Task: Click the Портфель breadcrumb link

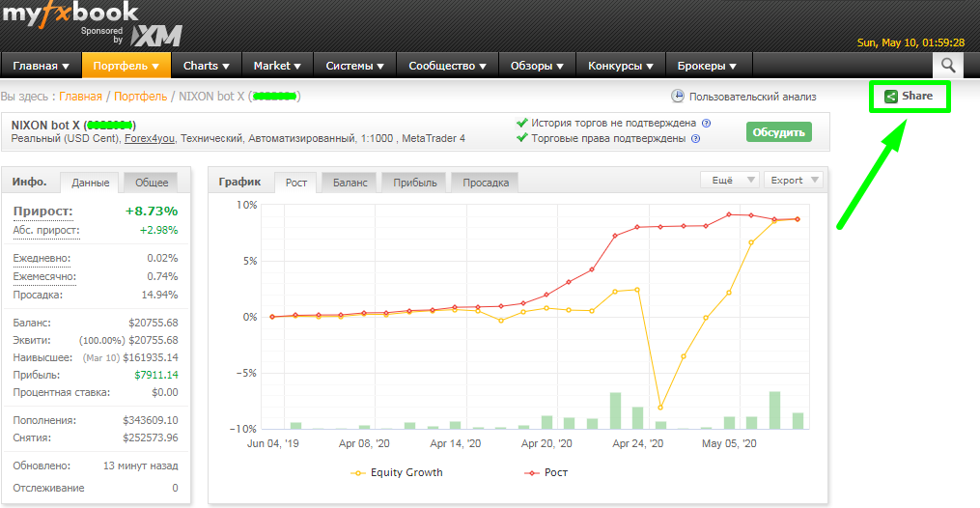Action: pos(140,97)
